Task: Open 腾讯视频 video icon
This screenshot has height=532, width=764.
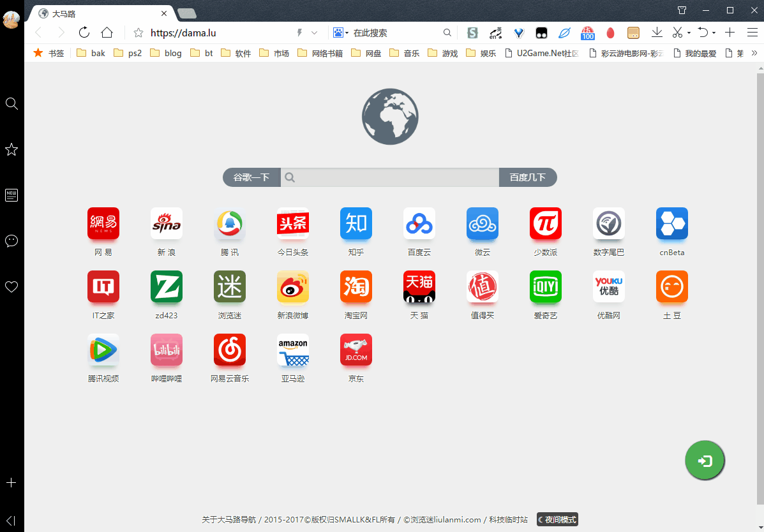Action: click(x=103, y=350)
